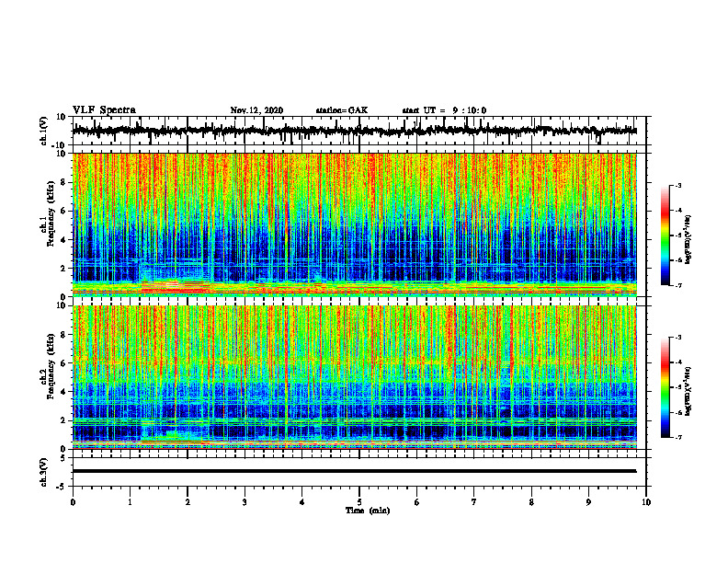Click the "ch.3(V)" axis label
Viewport: 728px width, 563px height.
tap(43, 472)
